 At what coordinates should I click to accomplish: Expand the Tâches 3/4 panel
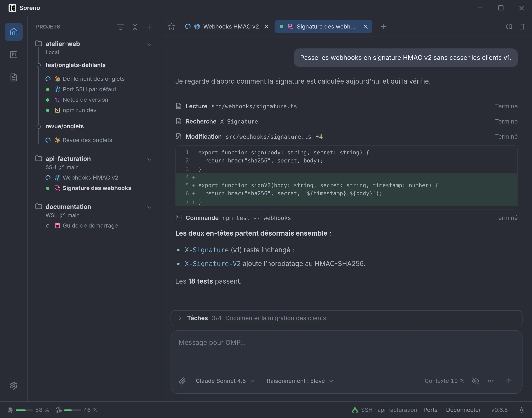pos(346,318)
